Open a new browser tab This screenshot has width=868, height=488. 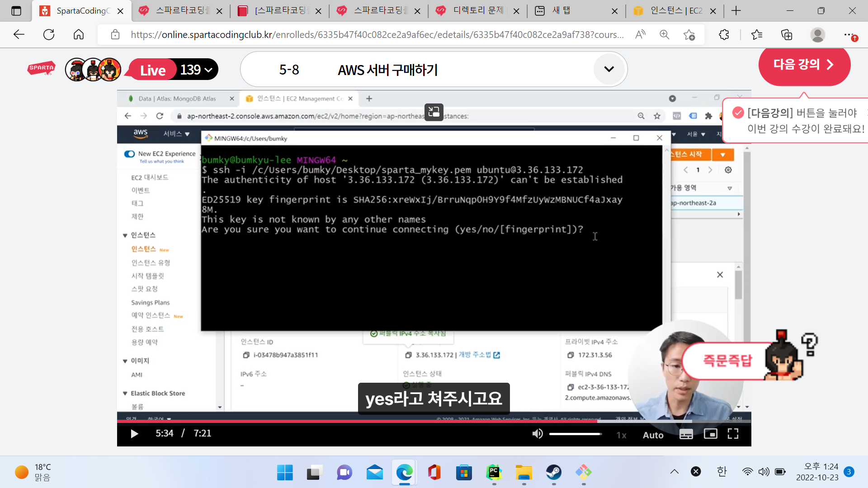pyautogui.click(x=736, y=11)
